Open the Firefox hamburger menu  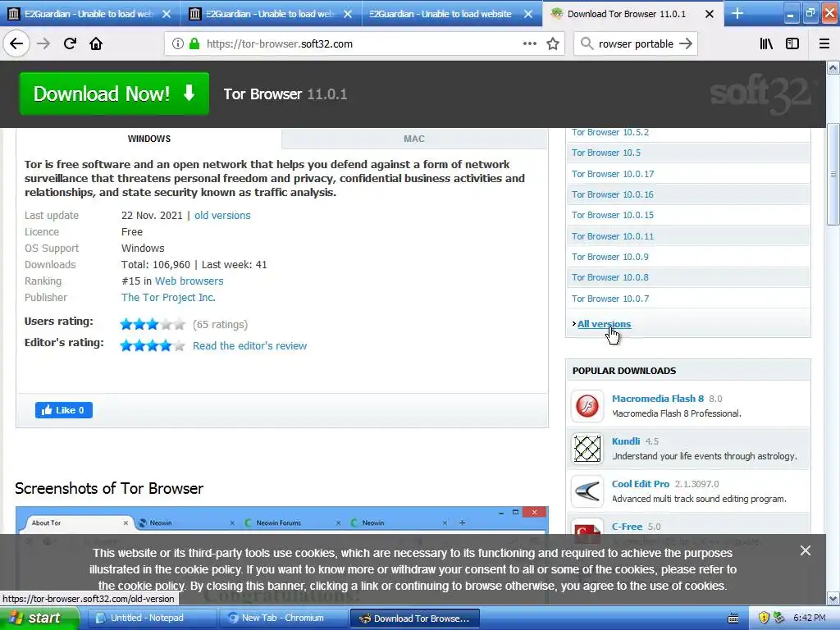point(824,44)
